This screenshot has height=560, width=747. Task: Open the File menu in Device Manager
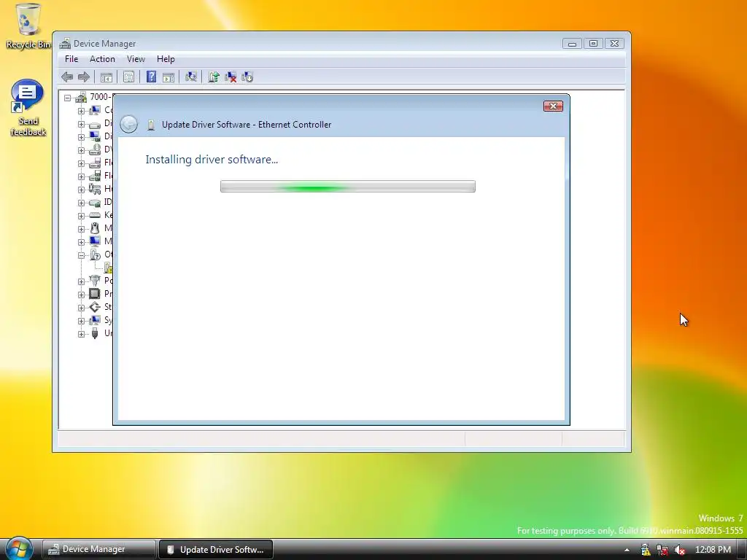[71, 59]
